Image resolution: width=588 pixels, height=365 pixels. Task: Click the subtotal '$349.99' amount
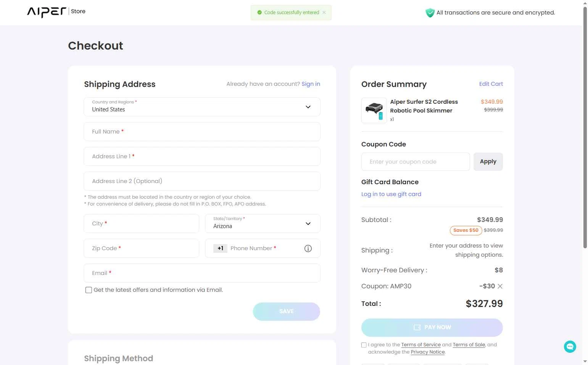(490, 220)
